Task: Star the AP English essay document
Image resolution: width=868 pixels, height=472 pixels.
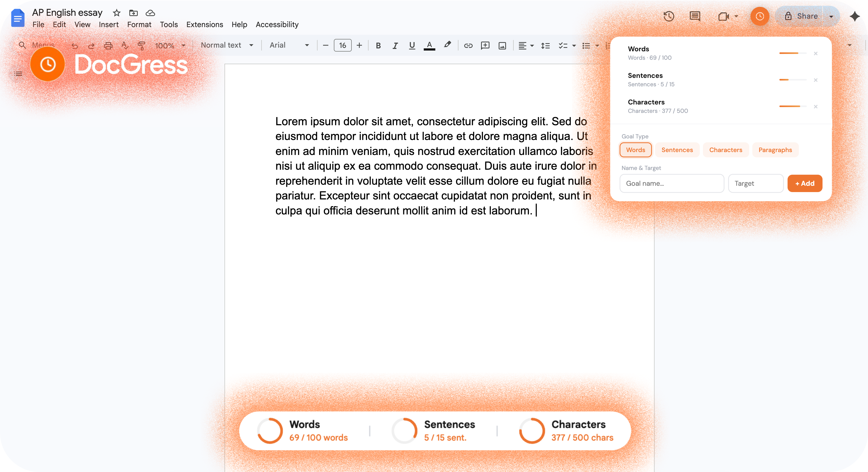Action: (117, 13)
